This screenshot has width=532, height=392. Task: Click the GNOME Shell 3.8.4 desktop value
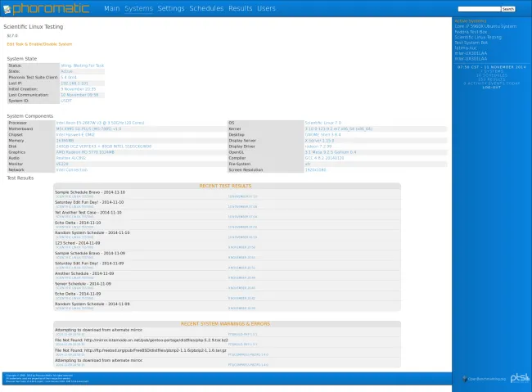[x=322, y=135]
